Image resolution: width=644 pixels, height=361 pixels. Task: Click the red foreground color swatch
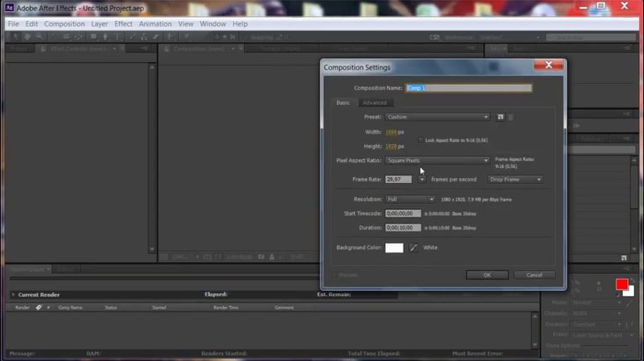point(621,284)
